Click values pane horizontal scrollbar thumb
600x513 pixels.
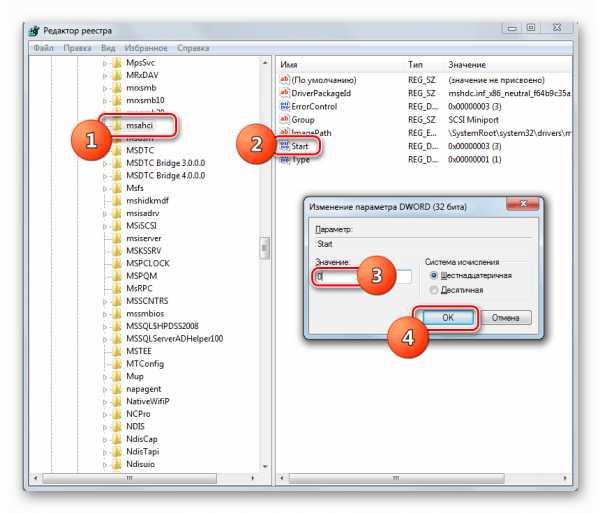(x=397, y=478)
